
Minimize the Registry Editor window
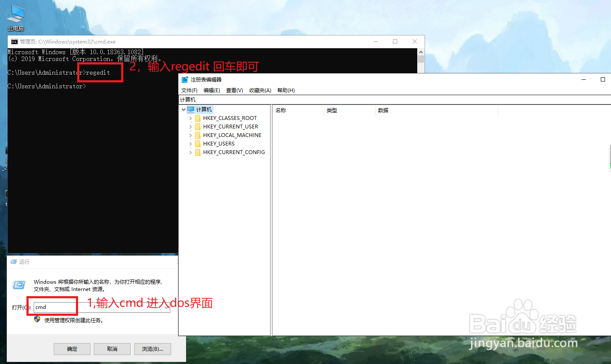coord(584,79)
